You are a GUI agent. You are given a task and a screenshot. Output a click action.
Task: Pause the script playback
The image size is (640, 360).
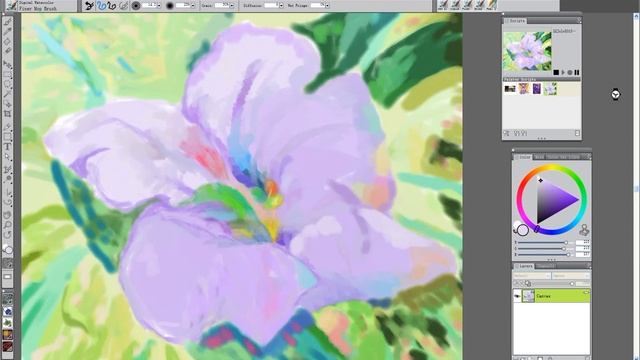point(577,72)
